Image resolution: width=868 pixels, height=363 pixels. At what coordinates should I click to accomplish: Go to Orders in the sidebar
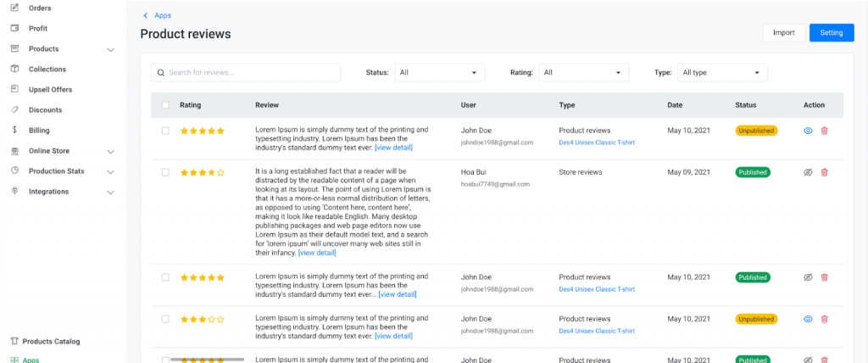pos(40,8)
